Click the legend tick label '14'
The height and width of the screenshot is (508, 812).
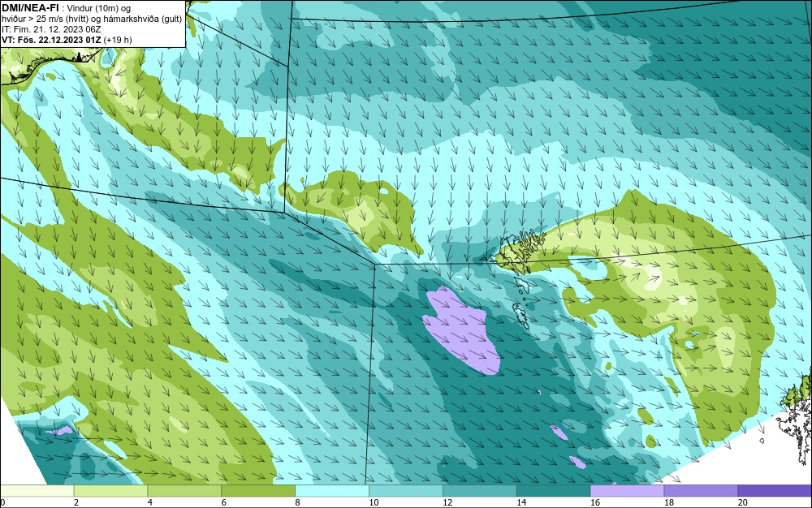[521, 502]
